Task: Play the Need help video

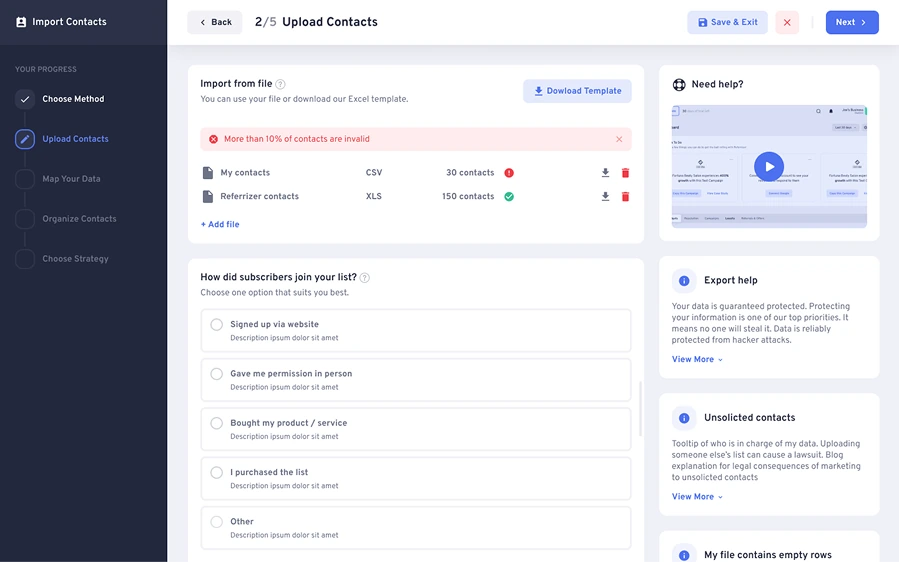Action: coord(769,166)
